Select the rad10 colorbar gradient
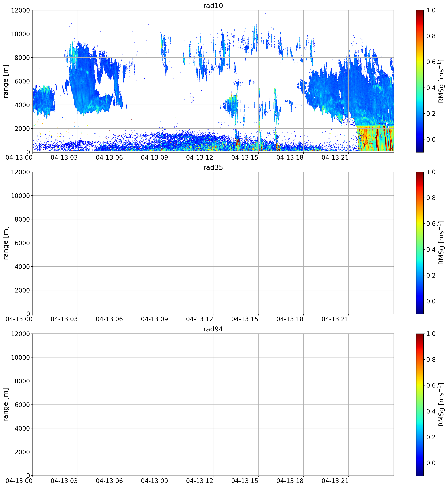The width and height of the screenshot is (448, 487). pos(420,81)
